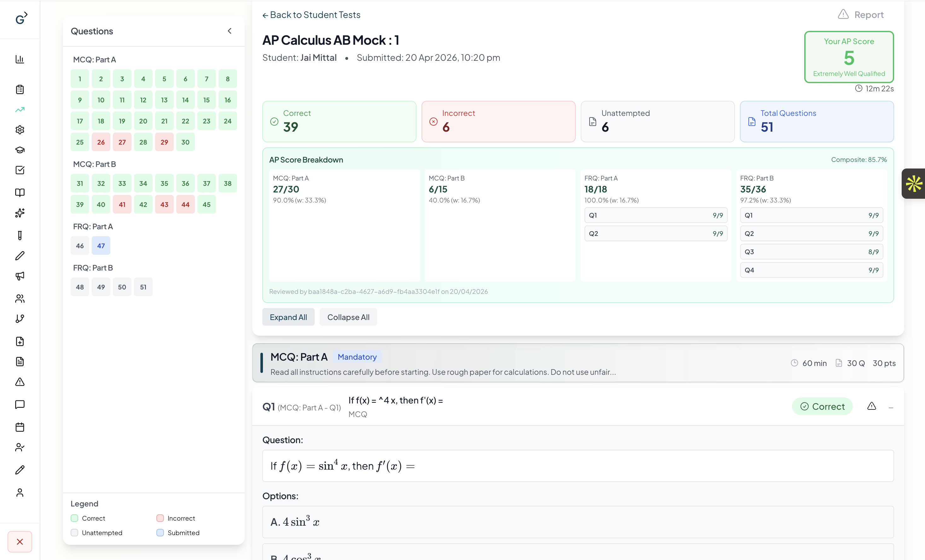Open the calendar icon in sidebar
Screen dimensions: 925x560
point(20,427)
